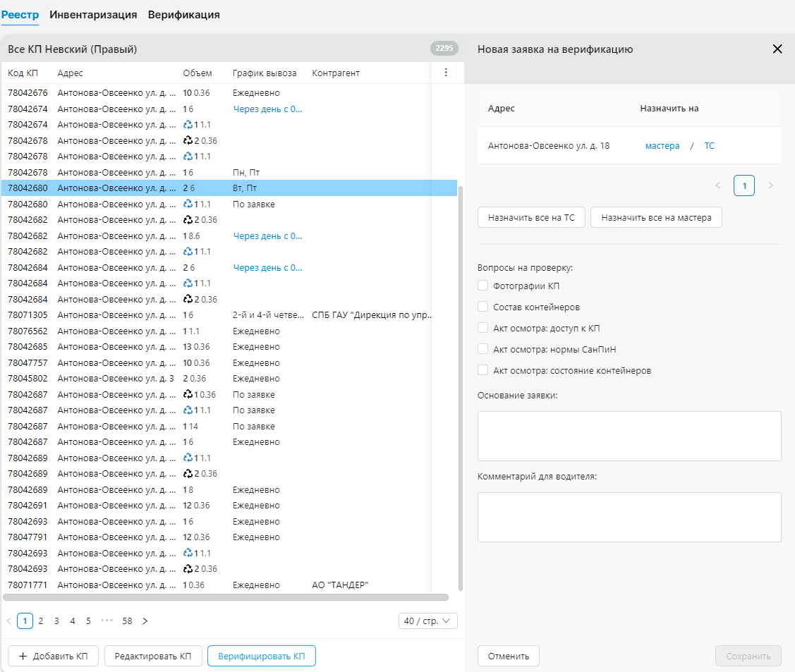The width and height of the screenshot is (795, 672).
Task: Close the new verification request panel
Action: pos(777,49)
